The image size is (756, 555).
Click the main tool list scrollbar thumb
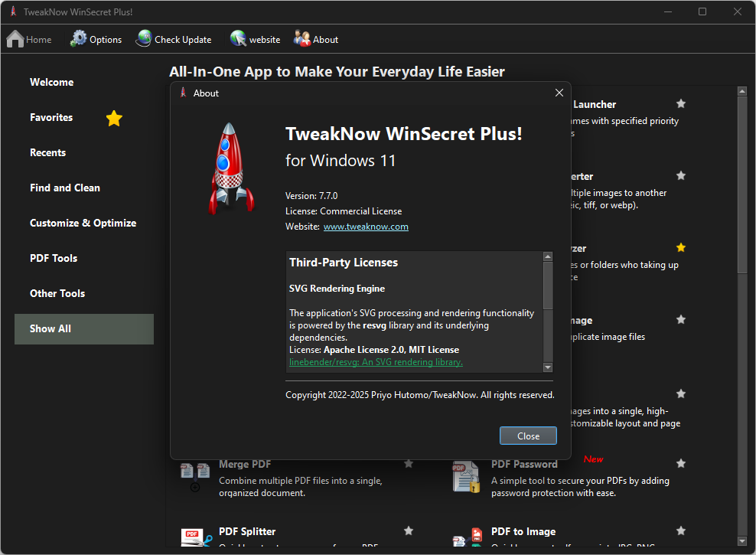(x=742, y=184)
